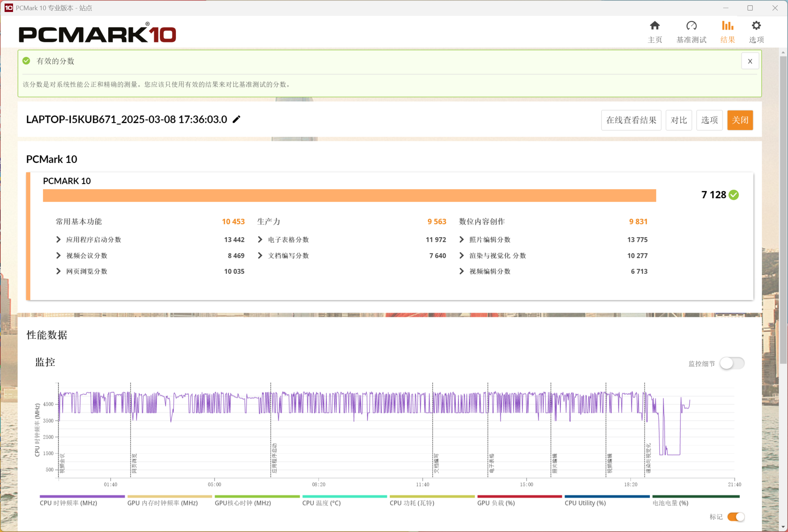The image size is (788, 532).
Task: Click the 电子表格 marker in the chart
Action: click(x=492, y=463)
